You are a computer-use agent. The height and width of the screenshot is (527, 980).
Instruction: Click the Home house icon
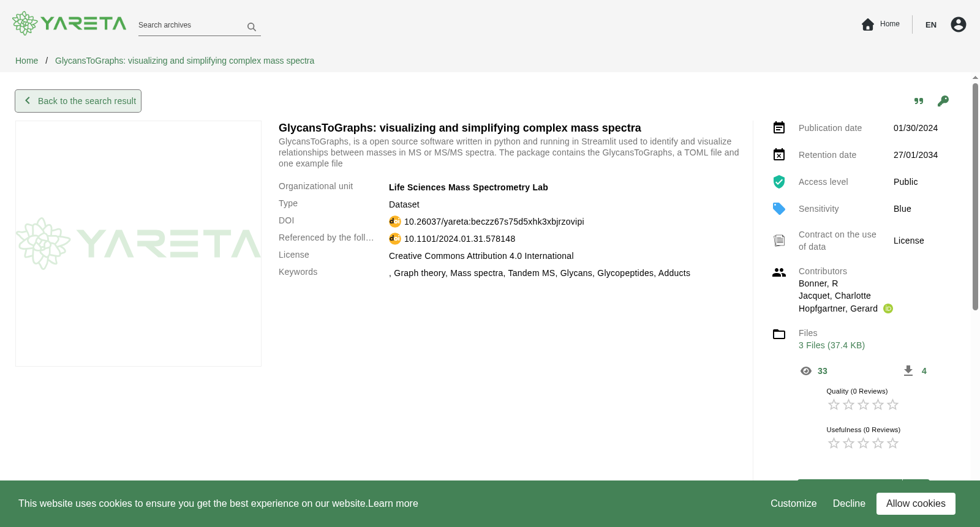(x=868, y=24)
